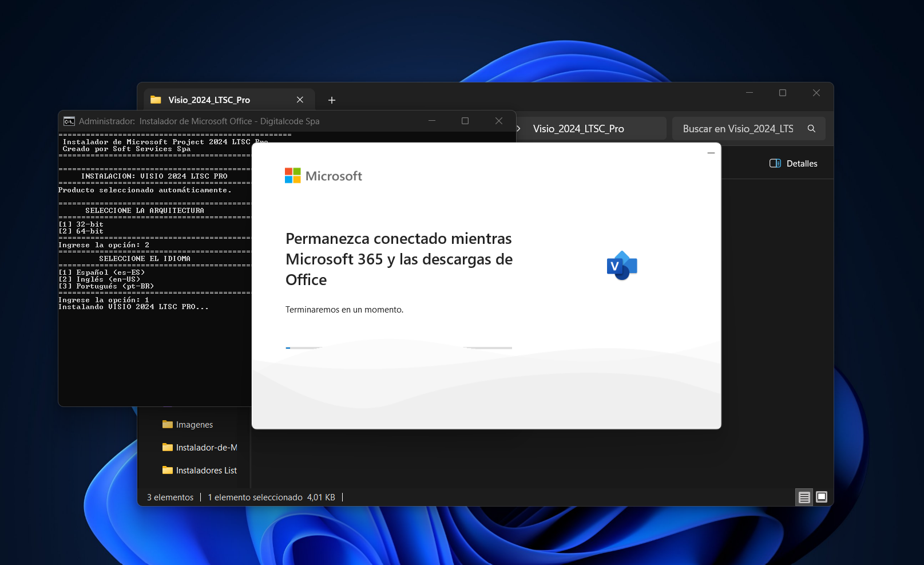Toggle the Detalles pane button

click(794, 164)
